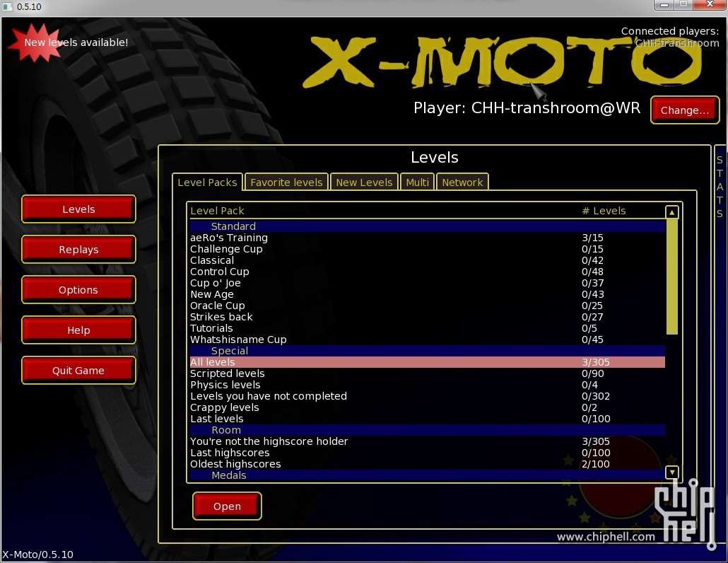
Task: Open the Replays section
Action: [78, 250]
